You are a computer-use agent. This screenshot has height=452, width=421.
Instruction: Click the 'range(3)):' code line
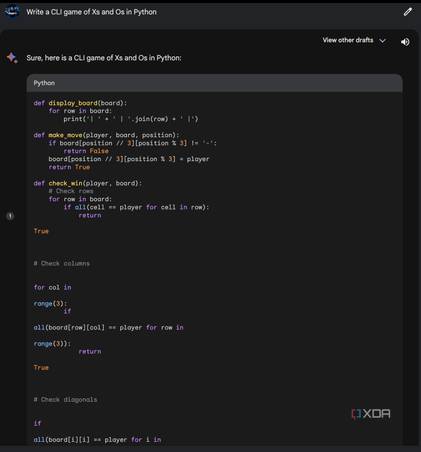click(52, 344)
